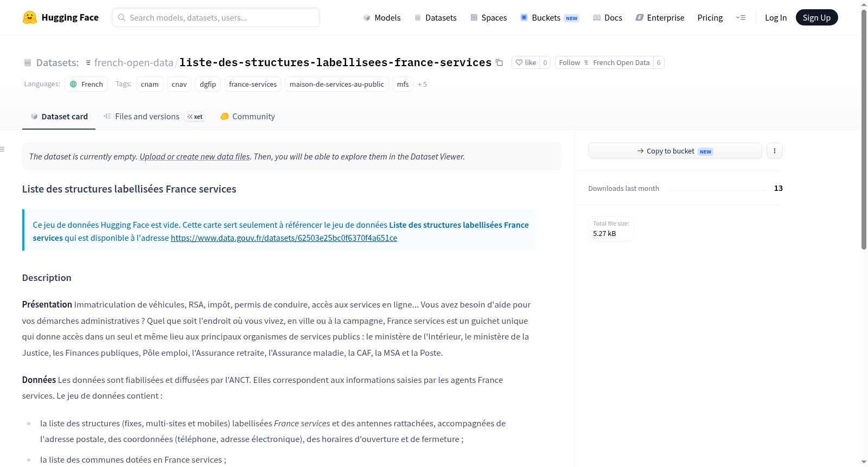Image resolution: width=868 pixels, height=467 pixels.
Task: Click the heart like button
Action: (x=525, y=62)
